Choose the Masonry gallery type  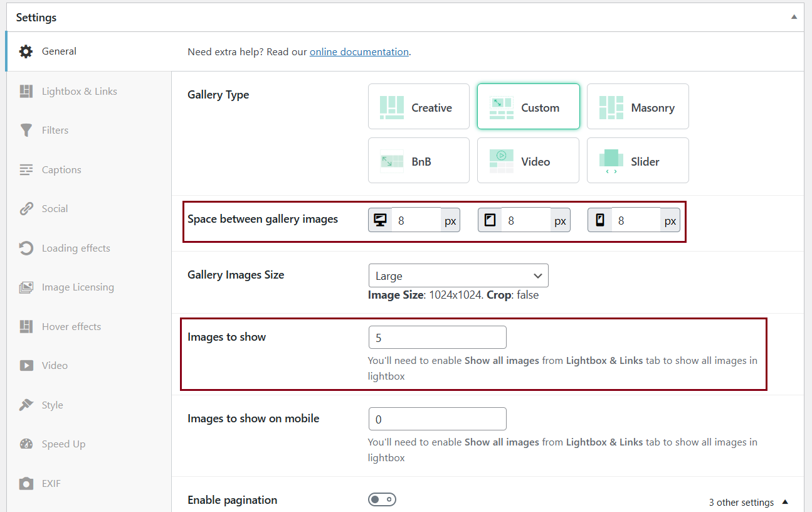[637, 107]
